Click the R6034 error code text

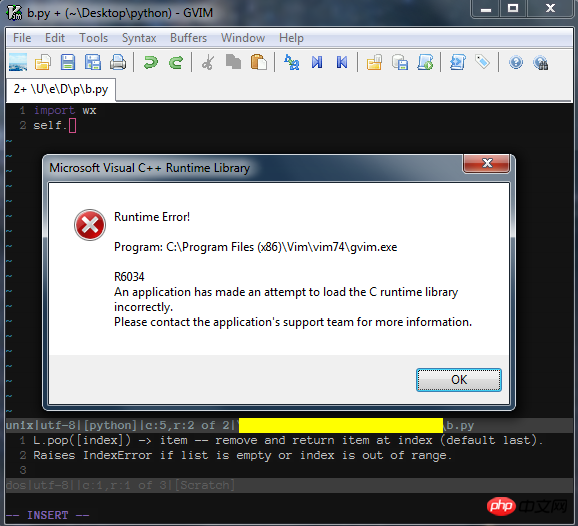coord(129,277)
